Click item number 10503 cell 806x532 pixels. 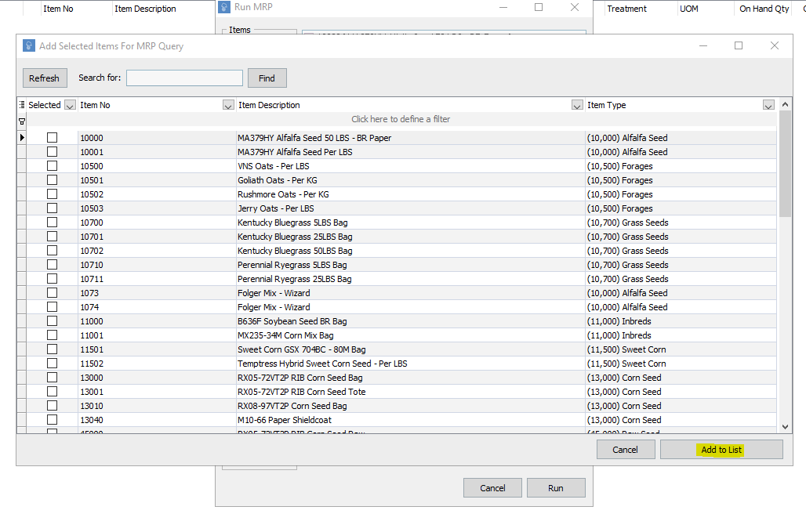[157, 208]
